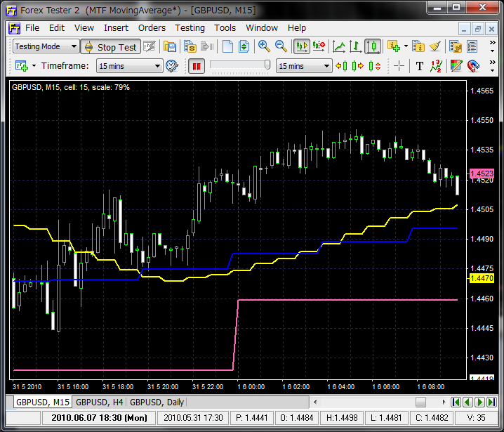Click the 1.4523 pink price label
504x432 pixels.
482,174
